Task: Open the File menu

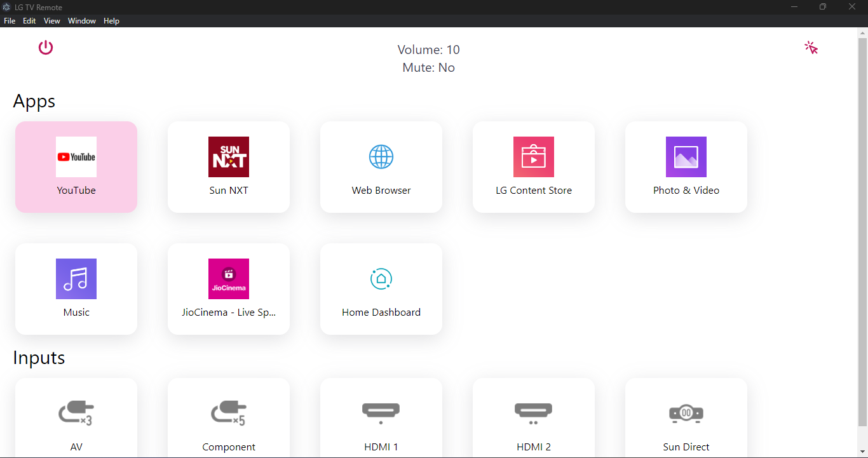Action: tap(10, 21)
